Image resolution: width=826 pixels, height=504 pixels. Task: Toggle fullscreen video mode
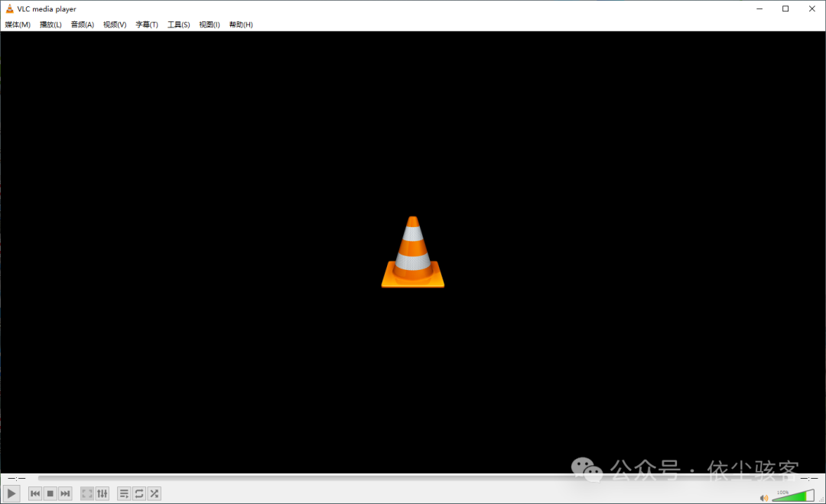87,494
